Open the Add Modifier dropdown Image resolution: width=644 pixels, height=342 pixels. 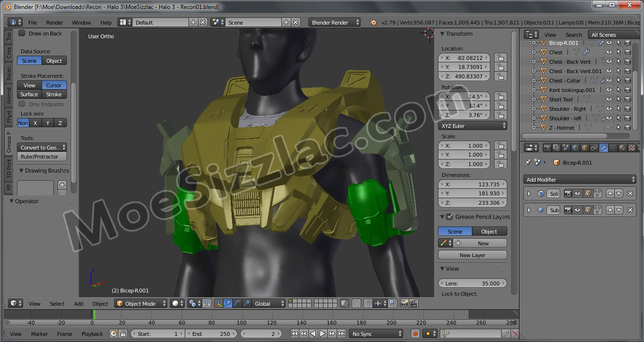pyautogui.click(x=580, y=180)
